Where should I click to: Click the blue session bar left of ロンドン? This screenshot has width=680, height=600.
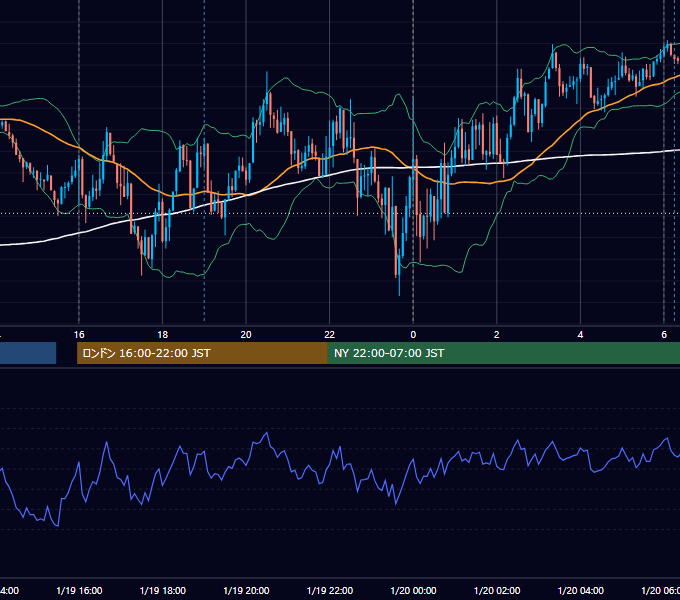(x=28, y=353)
